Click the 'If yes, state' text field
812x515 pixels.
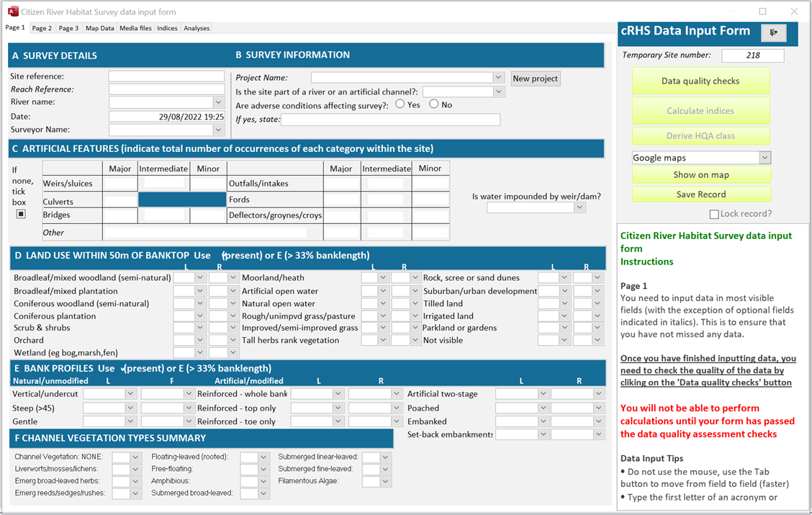pos(391,120)
